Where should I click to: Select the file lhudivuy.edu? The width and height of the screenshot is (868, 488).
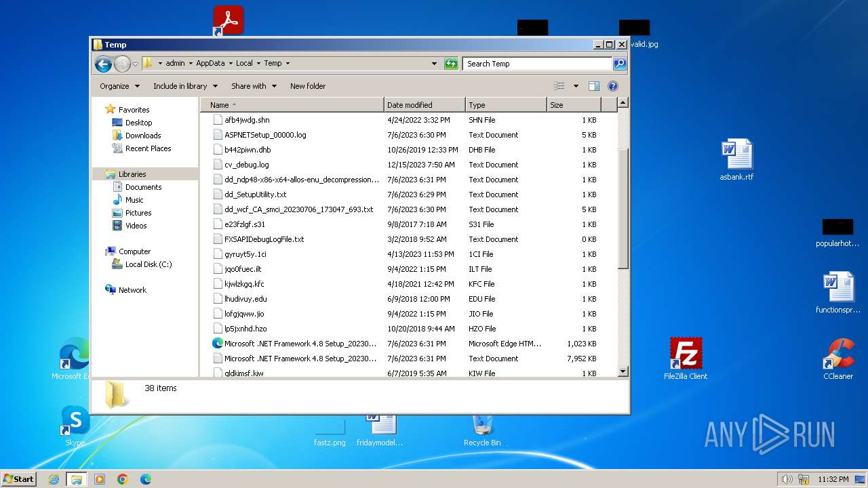(x=245, y=299)
